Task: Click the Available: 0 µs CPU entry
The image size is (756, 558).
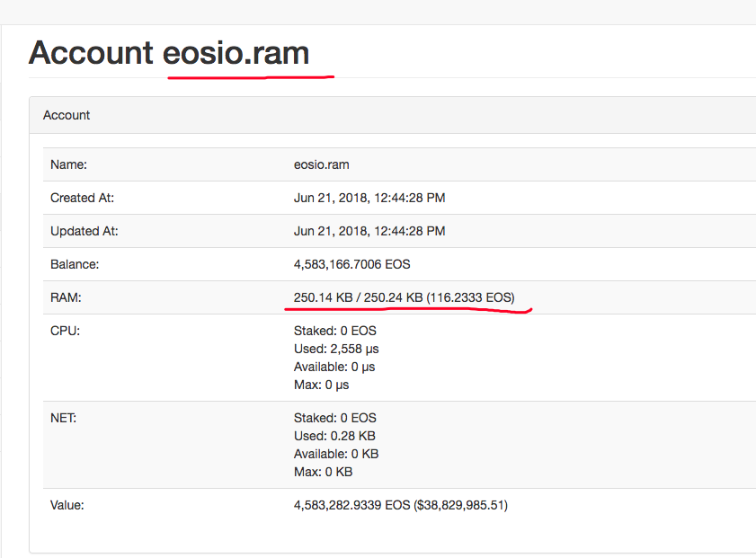Action: pos(335,367)
